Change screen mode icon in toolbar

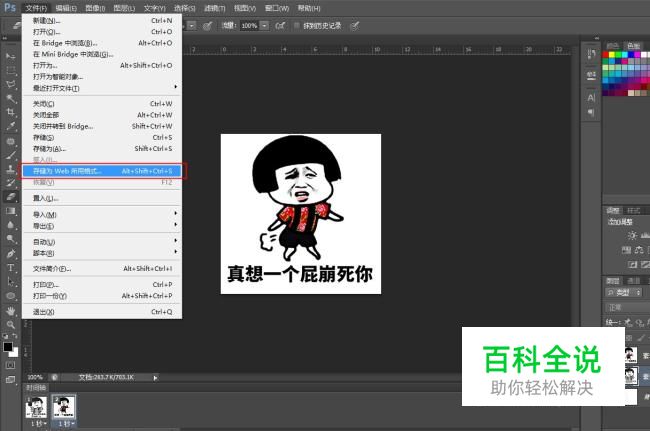(10, 380)
